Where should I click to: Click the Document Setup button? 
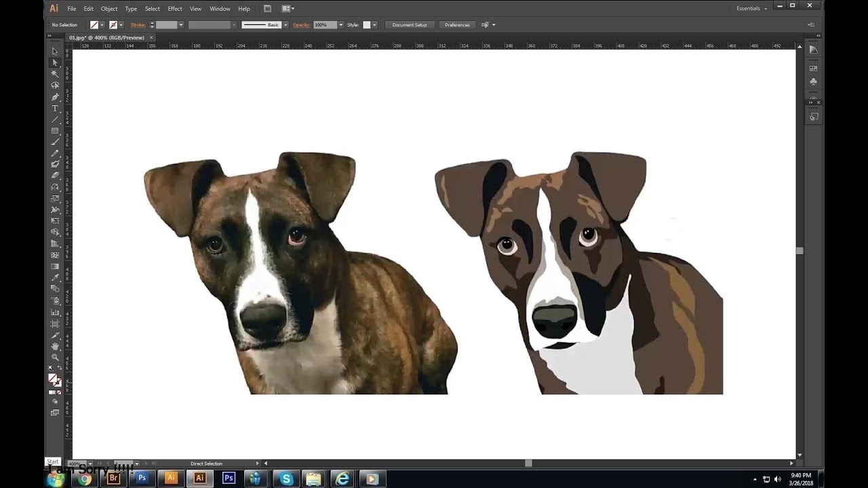(x=410, y=25)
